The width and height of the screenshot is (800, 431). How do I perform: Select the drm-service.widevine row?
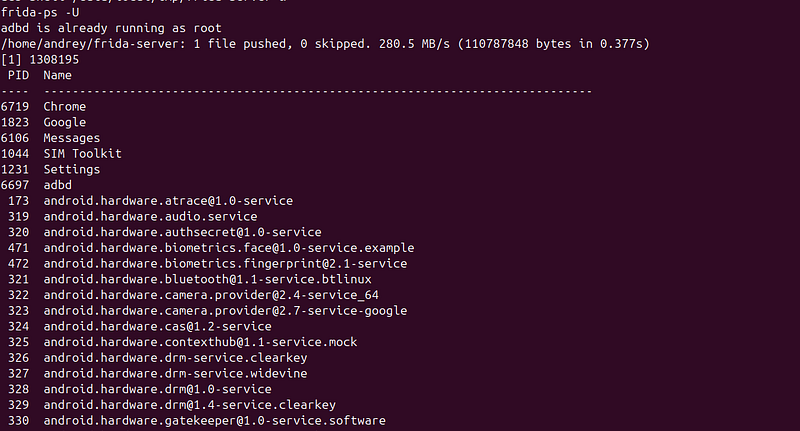click(x=158, y=373)
